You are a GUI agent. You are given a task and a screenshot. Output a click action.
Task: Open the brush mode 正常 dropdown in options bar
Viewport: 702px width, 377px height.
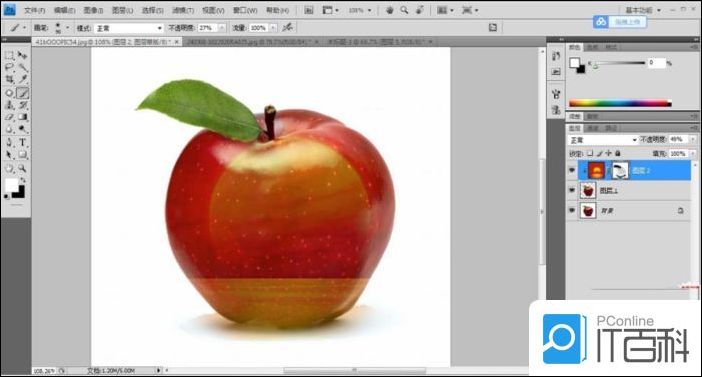128,28
